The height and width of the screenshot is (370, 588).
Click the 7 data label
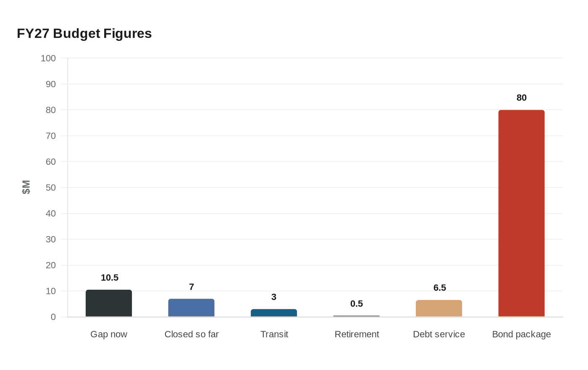coord(192,287)
